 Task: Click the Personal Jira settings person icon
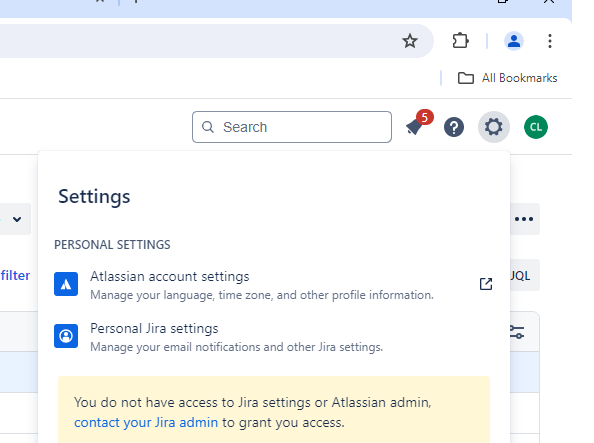tap(66, 336)
